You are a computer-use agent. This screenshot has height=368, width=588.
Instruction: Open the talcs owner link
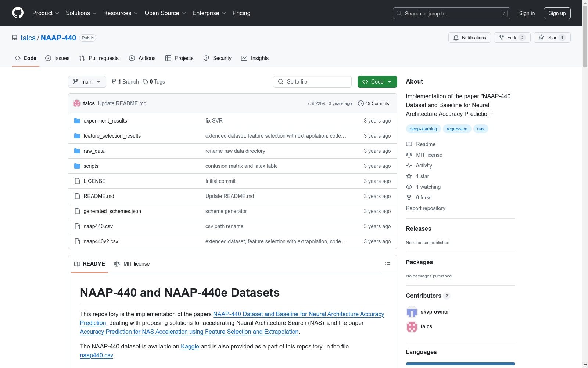click(x=28, y=38)
